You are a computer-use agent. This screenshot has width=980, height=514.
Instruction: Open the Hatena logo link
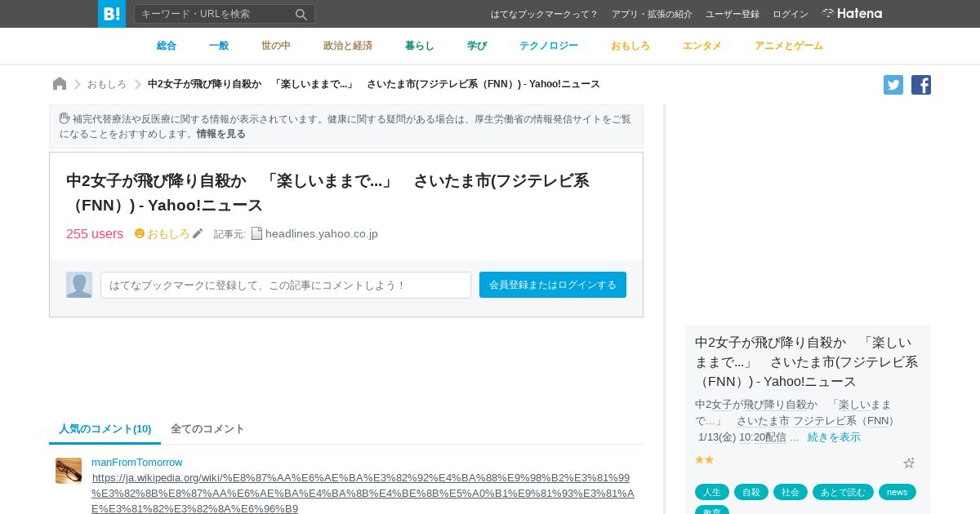tap(852, 13)
